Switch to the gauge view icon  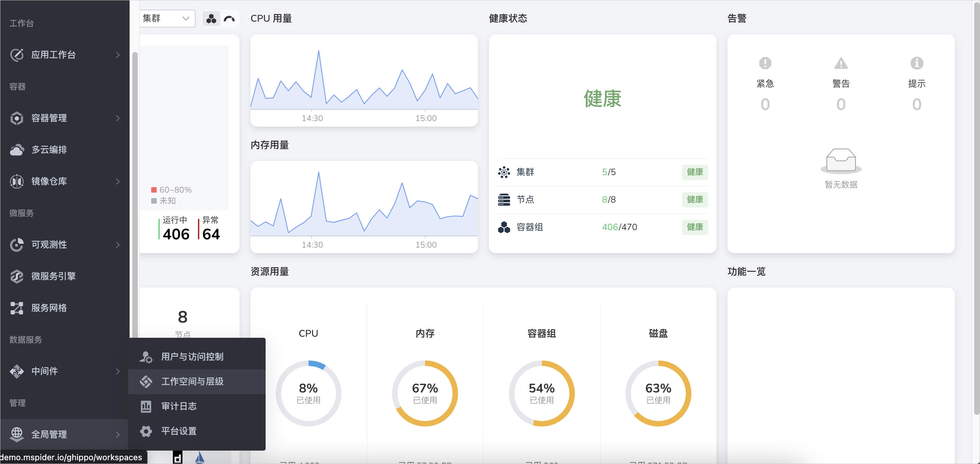[x=230, y=18]
